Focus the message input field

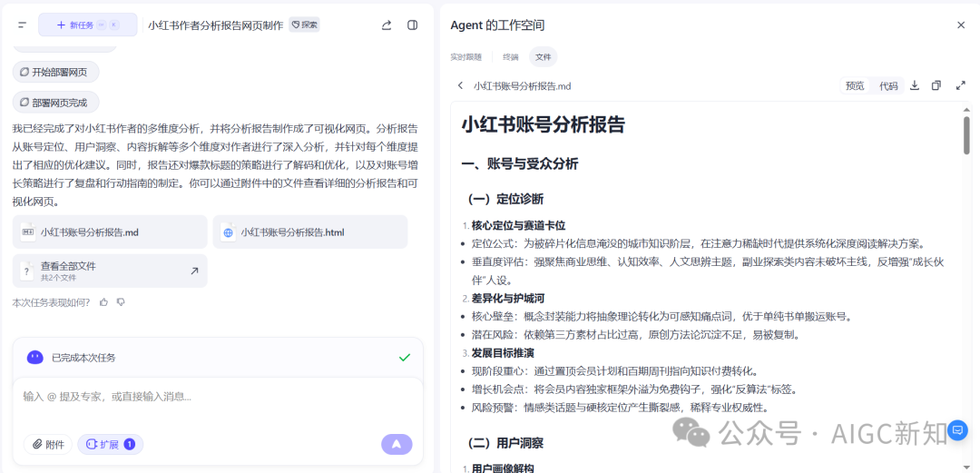click(x=218, y=397)
